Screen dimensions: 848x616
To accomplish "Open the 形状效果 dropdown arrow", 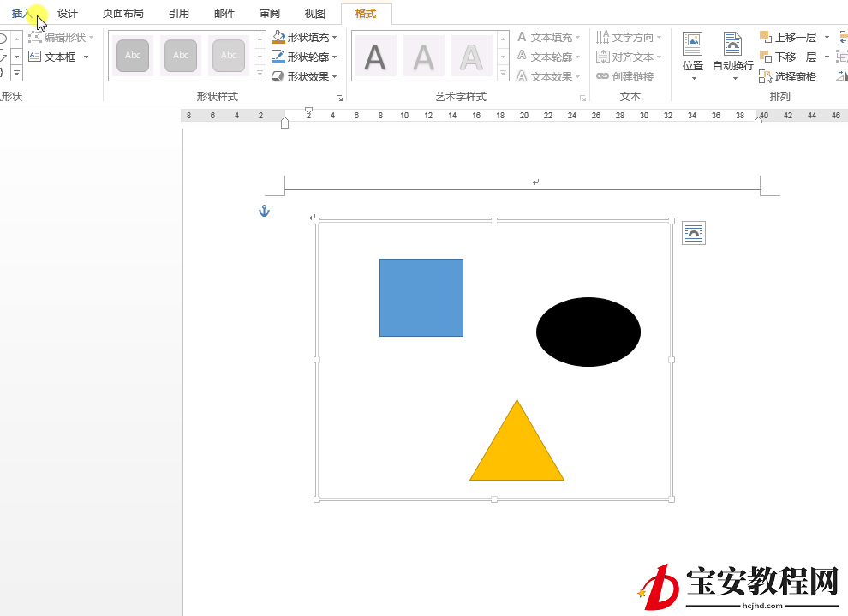I will pyautogui.click(x=334, y=77).
